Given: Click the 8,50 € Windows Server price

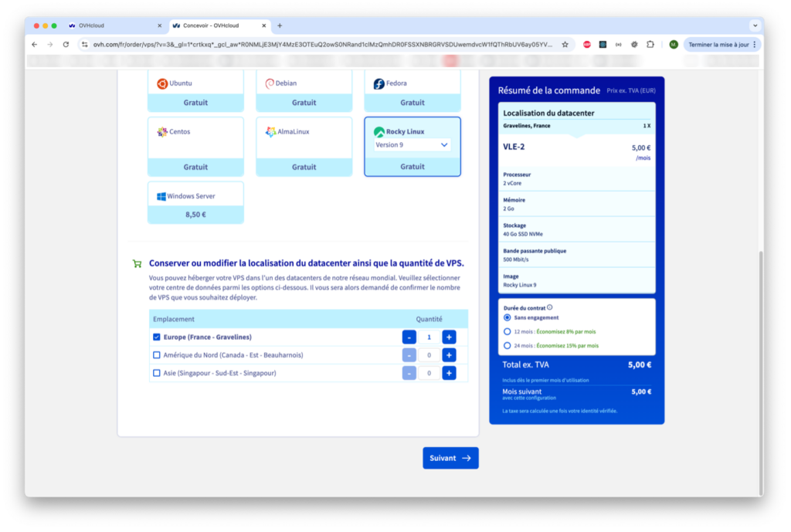Looking at the screenshot, I should point(195,215).
